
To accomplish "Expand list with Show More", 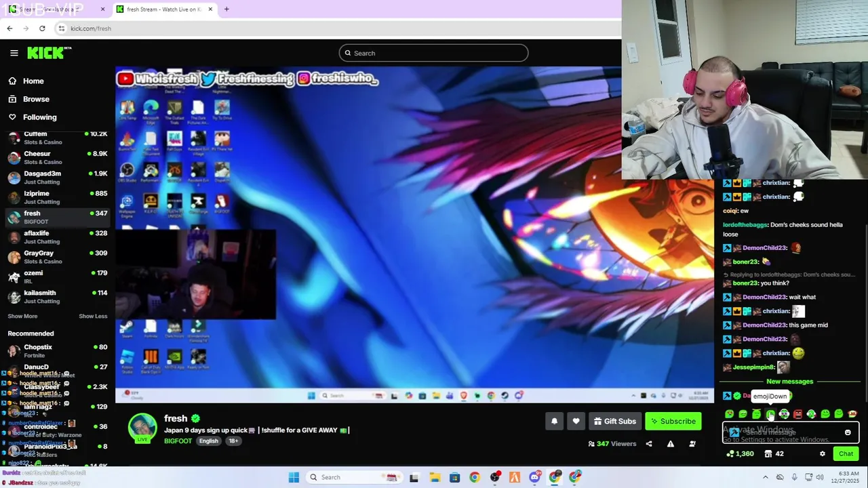I will pyautogui.click(x=22, y=316).
